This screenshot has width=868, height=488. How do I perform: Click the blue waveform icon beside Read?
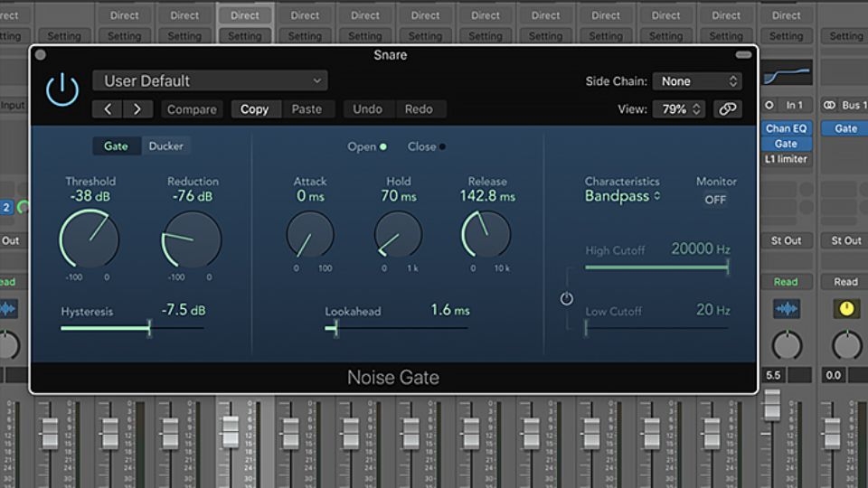[x=787, y=309]
